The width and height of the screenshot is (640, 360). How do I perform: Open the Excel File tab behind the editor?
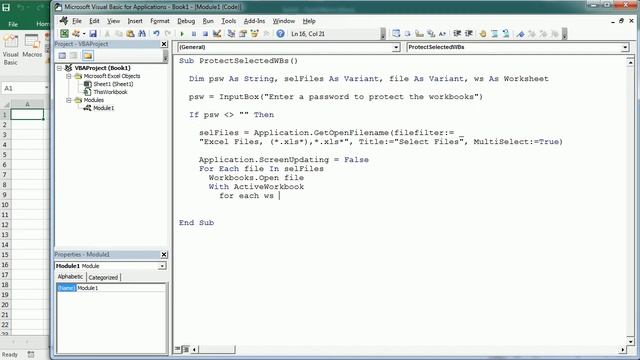tap(13, 24)
